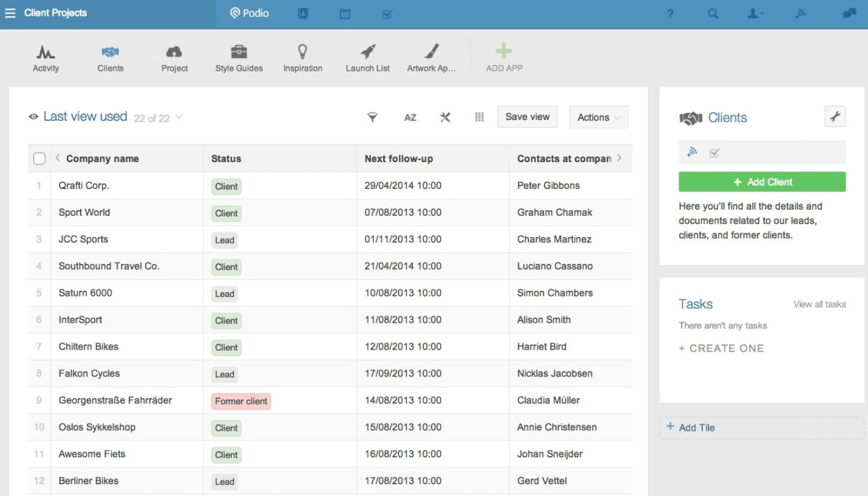This screenshot has height=496, width=868.
Task: Open the Client Projects hamburger menu
Action: point(10,13)
